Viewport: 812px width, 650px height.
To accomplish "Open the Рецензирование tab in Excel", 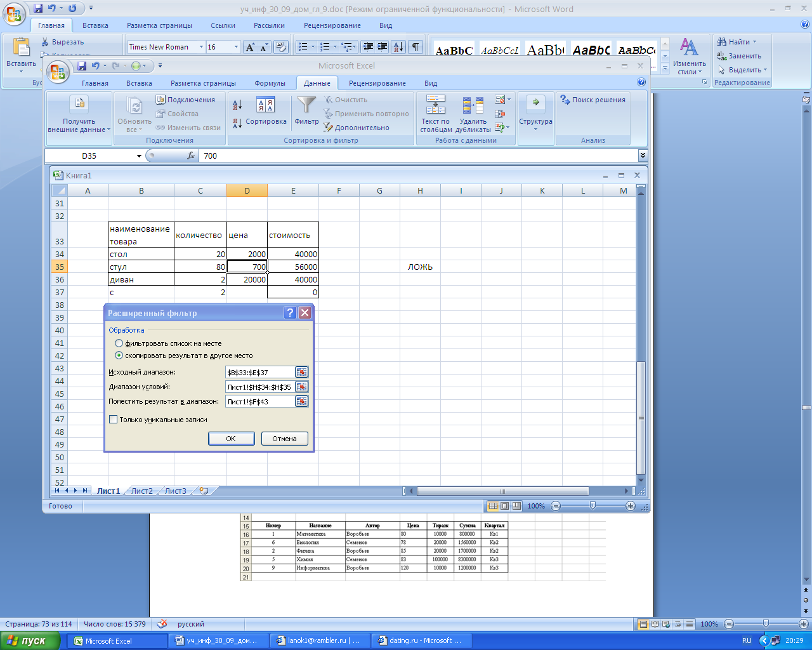I will point(377,83).
